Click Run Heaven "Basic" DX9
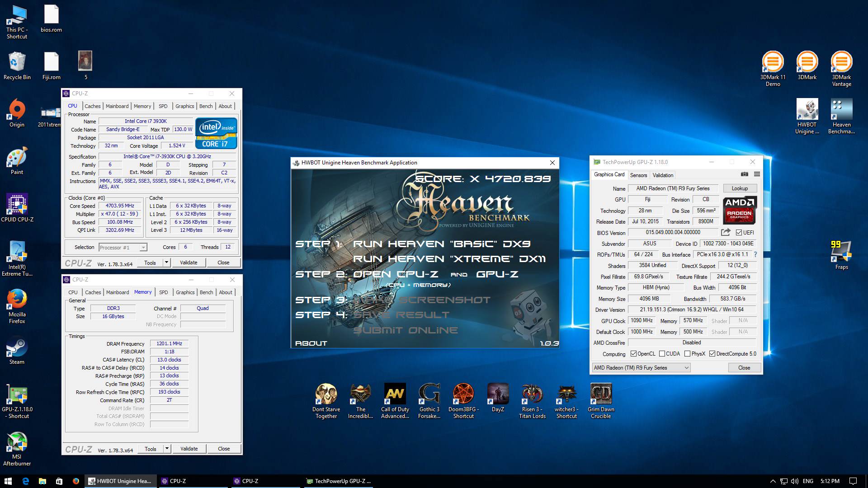Screen dimensions: 868x488 pyautogui.click(x=442, y=244)
